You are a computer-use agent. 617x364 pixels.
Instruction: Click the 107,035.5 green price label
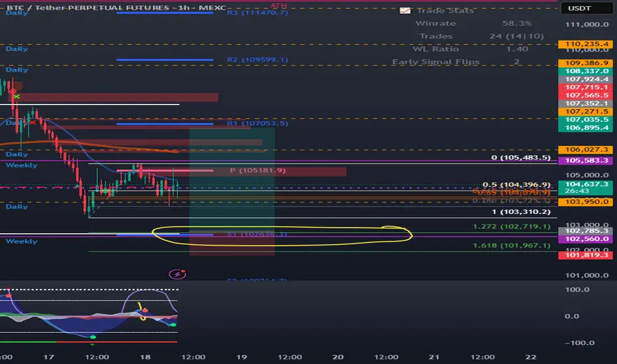pos(585,120)
